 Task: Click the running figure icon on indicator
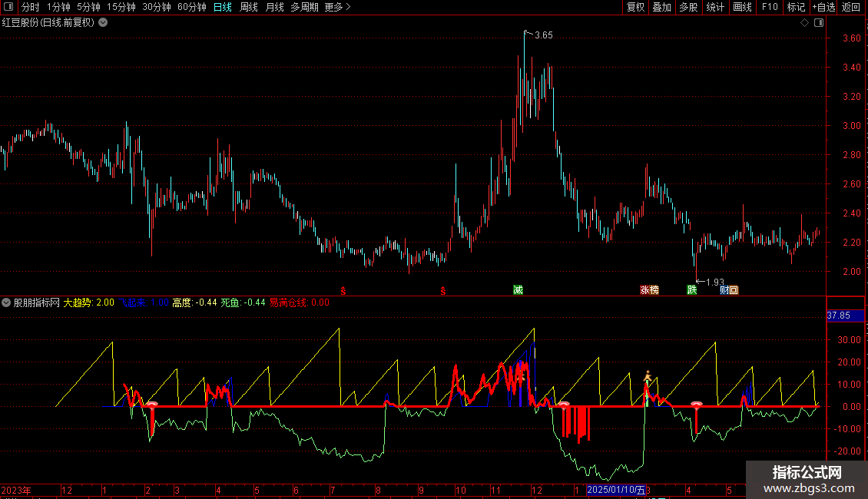coord(648,376)
